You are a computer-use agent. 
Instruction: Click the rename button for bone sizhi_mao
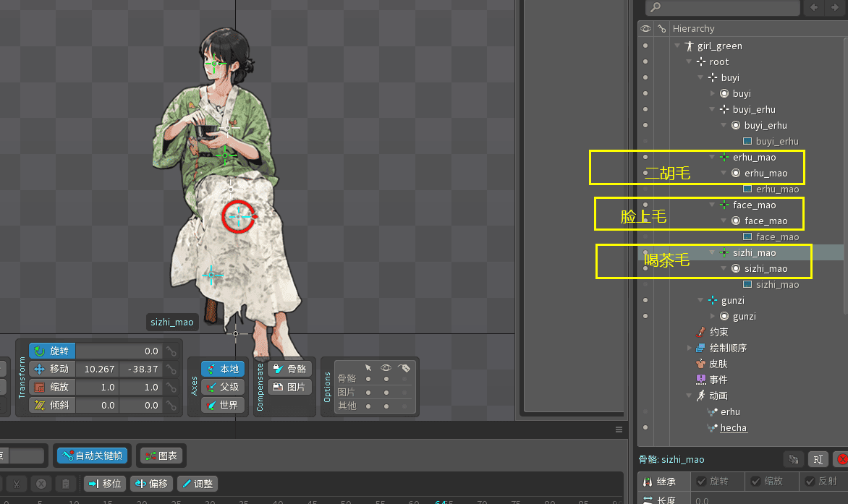(817, 459)
